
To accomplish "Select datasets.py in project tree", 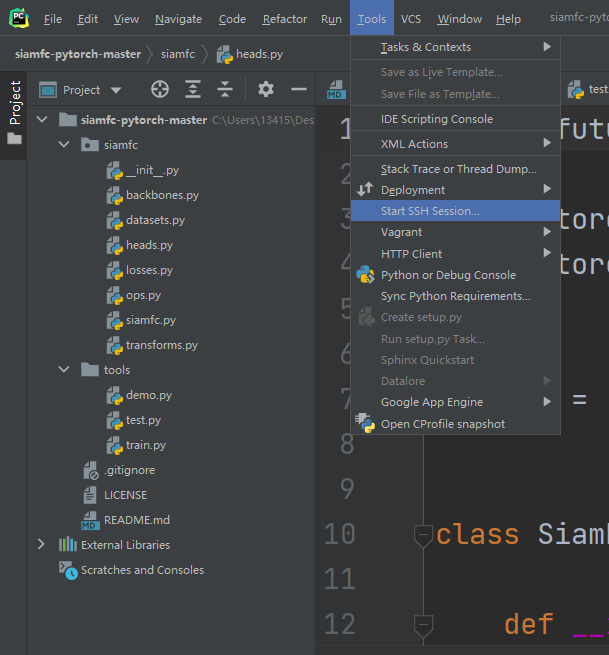I will [x=155, y=220].
